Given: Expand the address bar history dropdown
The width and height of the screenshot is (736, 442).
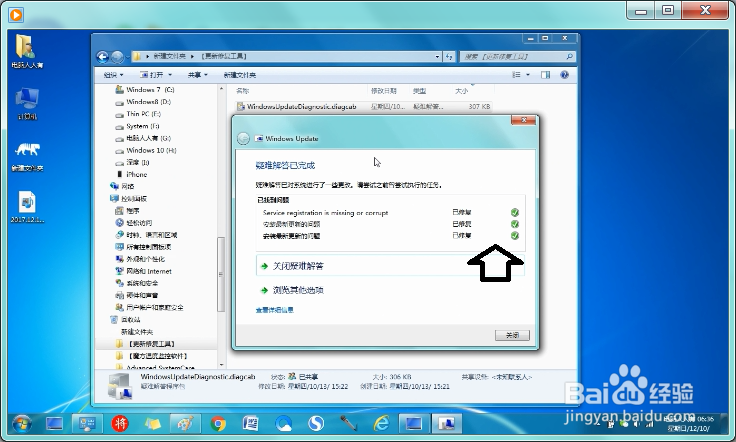Looking at the screenshot, I should [437, 57].
